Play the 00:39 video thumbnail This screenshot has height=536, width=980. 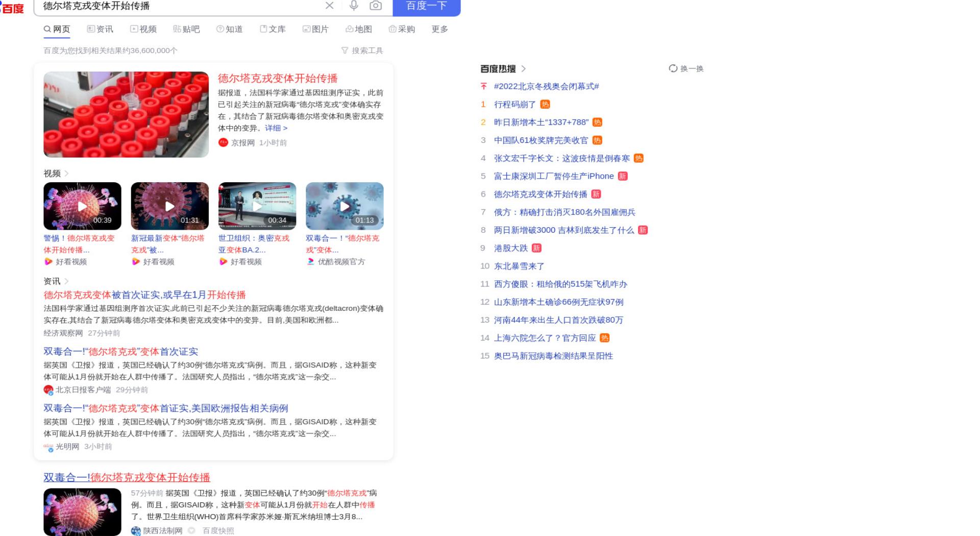(82, 206)
